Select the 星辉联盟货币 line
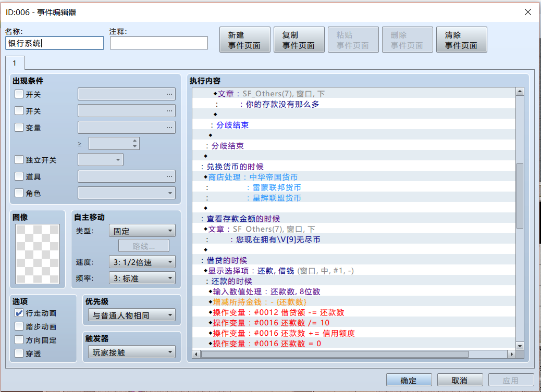Screen dimensions: 541x392 click(354, 197)
